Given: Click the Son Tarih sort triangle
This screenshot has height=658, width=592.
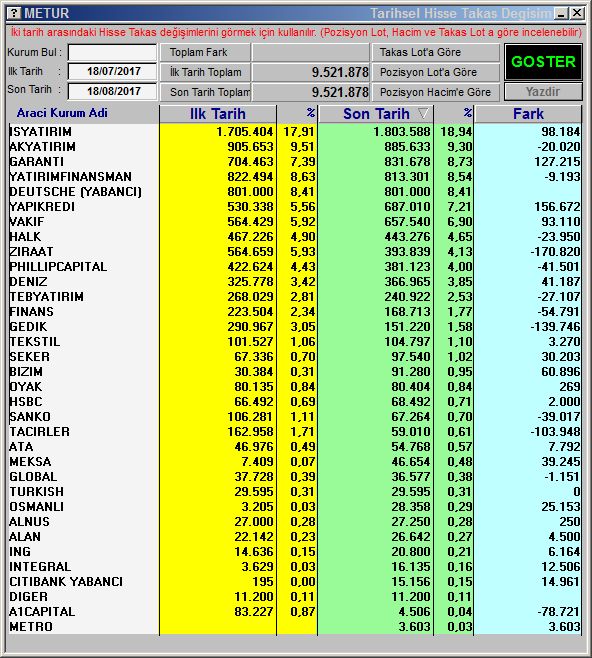Looking at the screenshot, I should 423,113.
